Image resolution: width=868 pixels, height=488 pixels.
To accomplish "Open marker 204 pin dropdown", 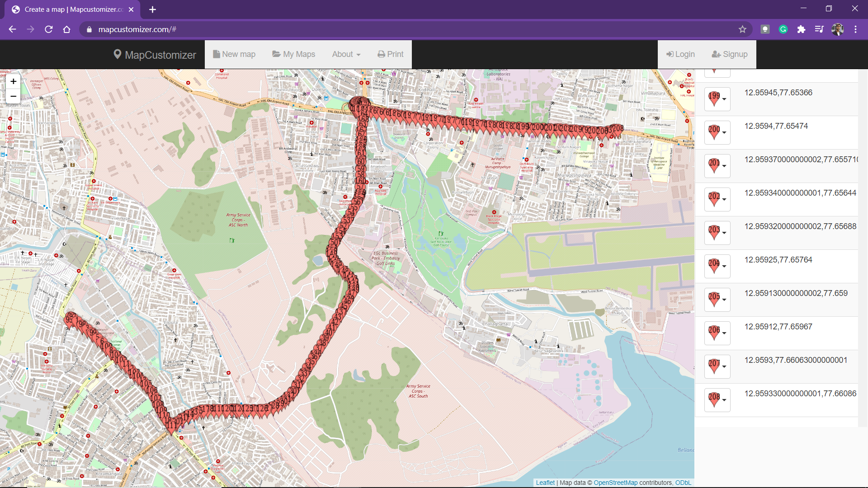I will 717,266.
